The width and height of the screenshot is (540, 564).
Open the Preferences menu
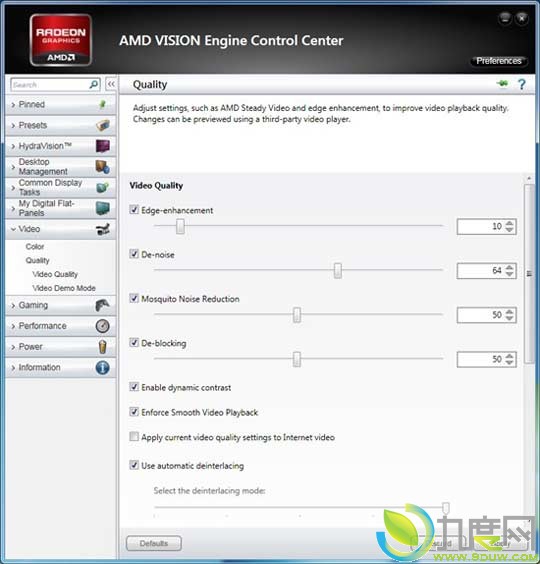coord(499,61)
